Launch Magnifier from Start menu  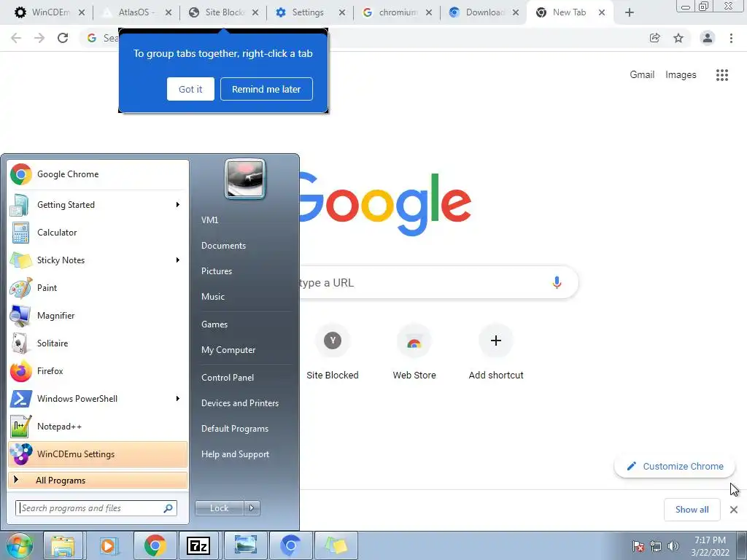click(x=98, y=315)
